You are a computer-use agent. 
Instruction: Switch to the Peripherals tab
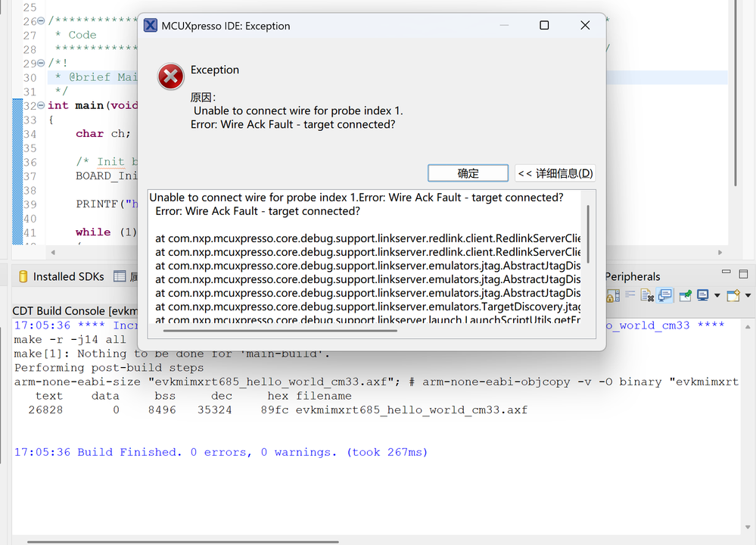pos(632,276)
